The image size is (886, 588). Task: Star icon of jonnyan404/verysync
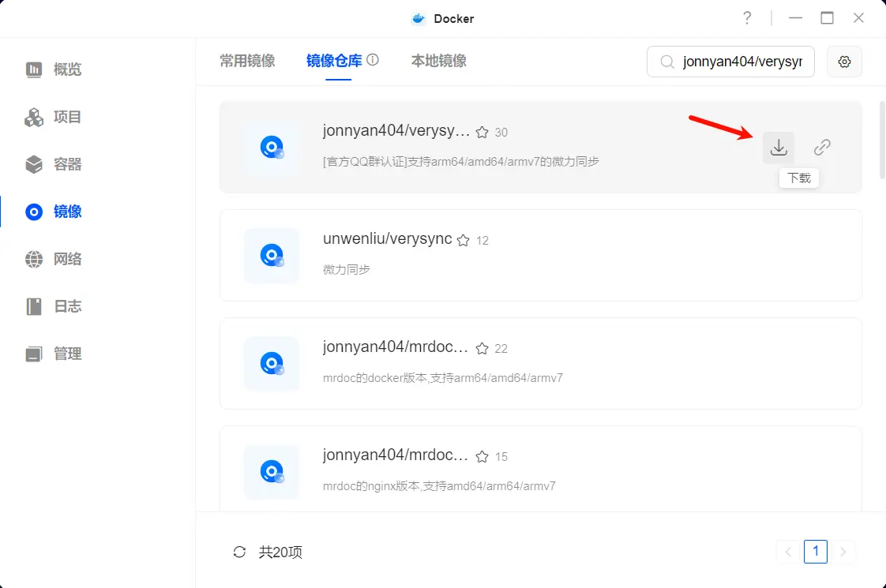pyautogui.click(x=482, y=132)
